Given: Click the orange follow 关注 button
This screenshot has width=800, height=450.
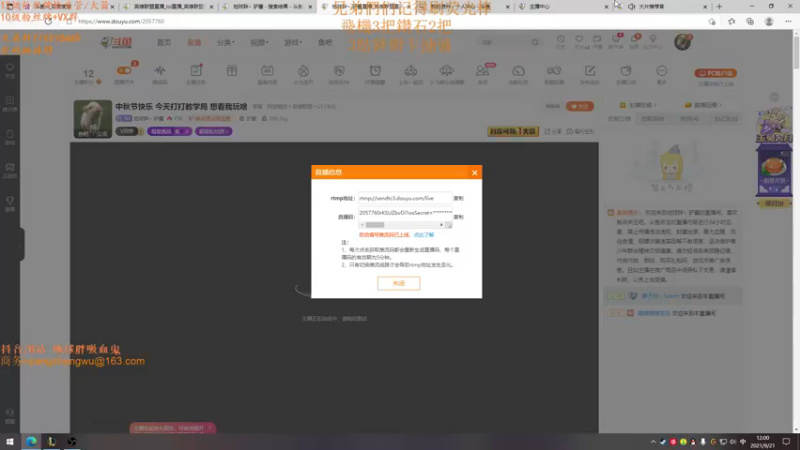Looking at the screenshot, I should (580, 106).
